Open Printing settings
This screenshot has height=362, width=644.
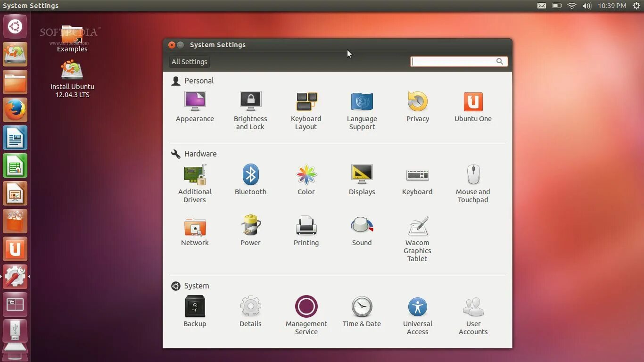coord(306,231)
